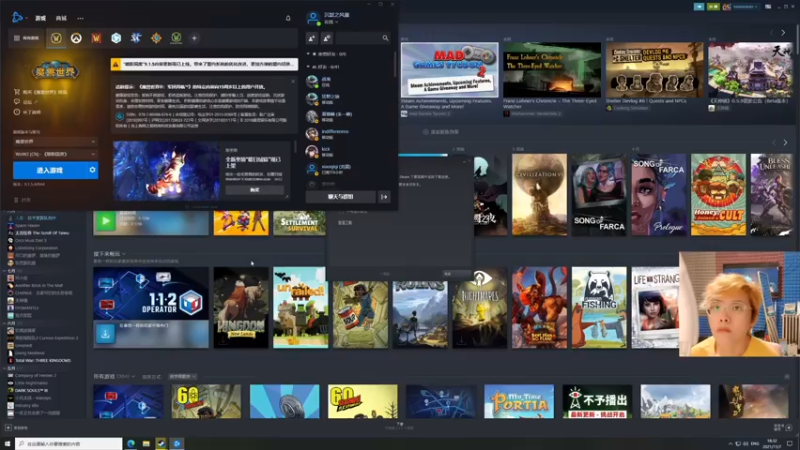Image resolution: width=800 pixels, height=450 pixels.
Task: Open Steam from the Windows taskbar
Action: coord(161,443)
